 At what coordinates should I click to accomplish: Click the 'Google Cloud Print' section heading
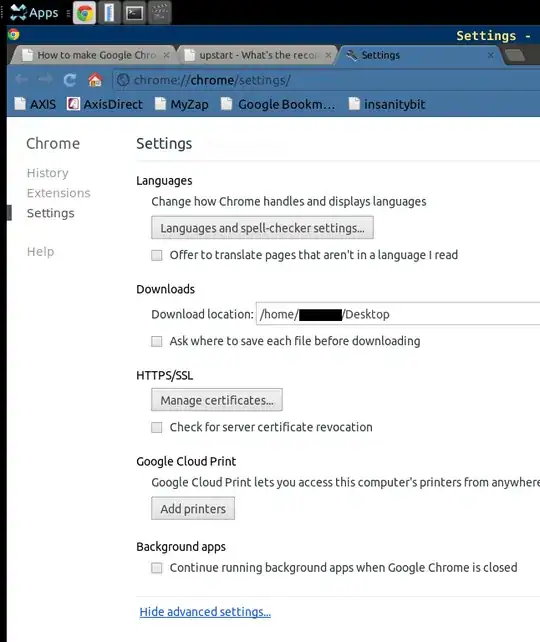(x=186, y=461)
